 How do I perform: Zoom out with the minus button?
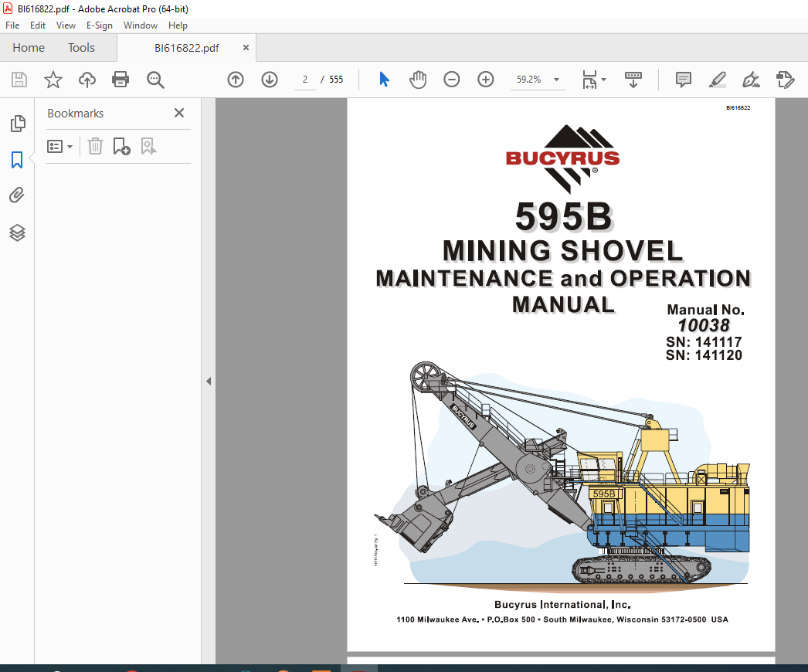tap(451, 80)
